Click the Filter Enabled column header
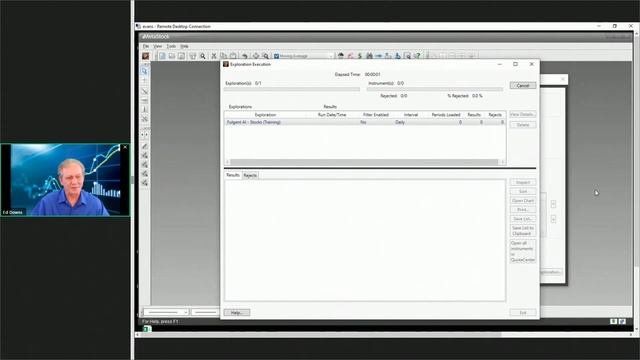This screenshot has height=360, width=640. point(376,115)
